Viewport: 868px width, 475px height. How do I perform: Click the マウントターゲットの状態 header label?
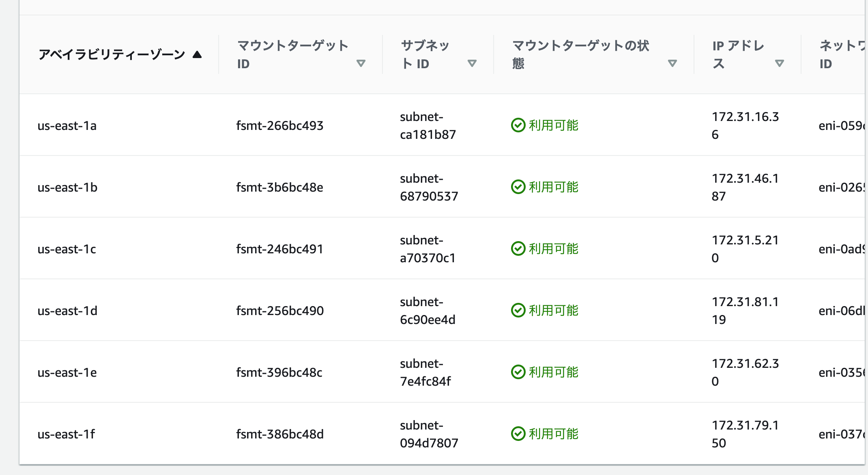coord(581,54)
